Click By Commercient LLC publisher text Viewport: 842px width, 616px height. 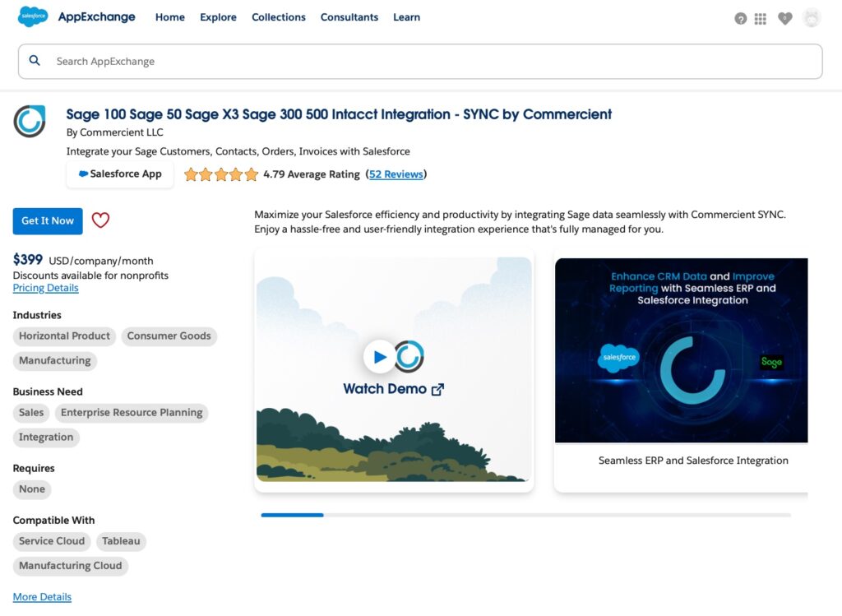click(115, 132)
